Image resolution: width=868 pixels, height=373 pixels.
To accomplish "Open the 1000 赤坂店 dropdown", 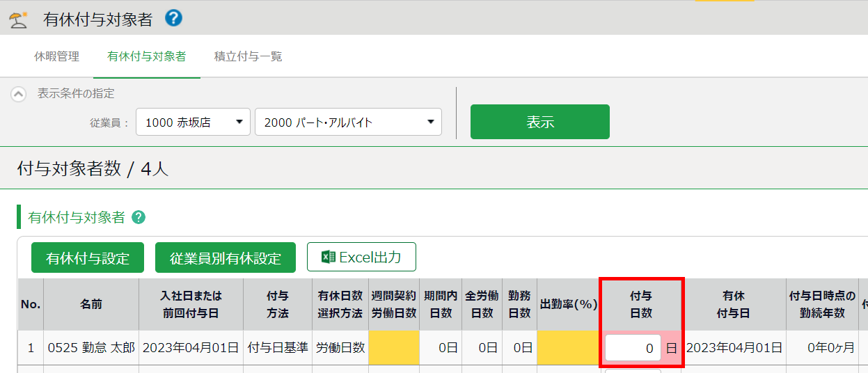I will 193,122.
